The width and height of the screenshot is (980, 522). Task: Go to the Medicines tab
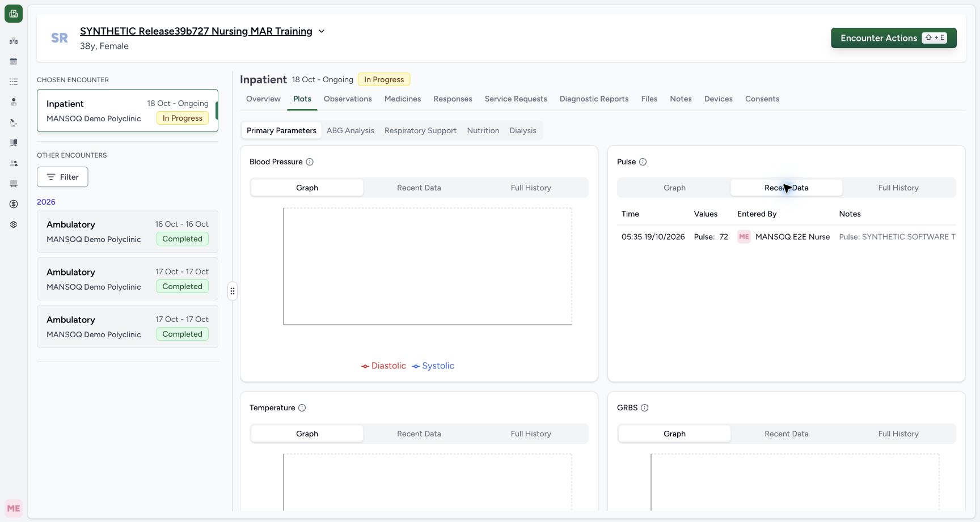tap(403, 99)
